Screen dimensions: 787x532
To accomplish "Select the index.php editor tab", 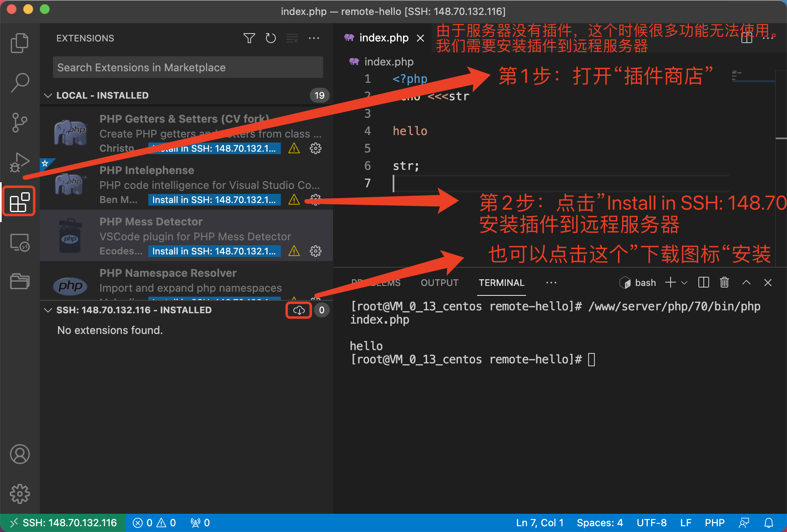I will tap(384, 38).
